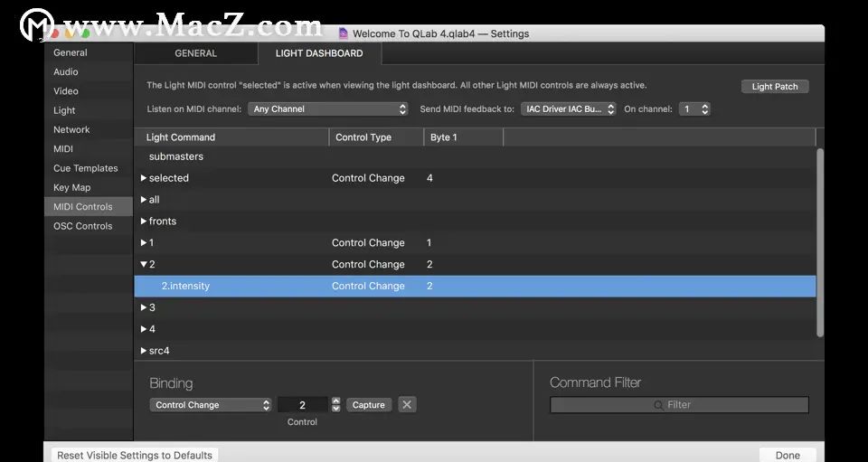This screenshot has height=462, width=868.
Task: Open Listen on MIDI channel dropdown
Action: click(x=327, y=109)
